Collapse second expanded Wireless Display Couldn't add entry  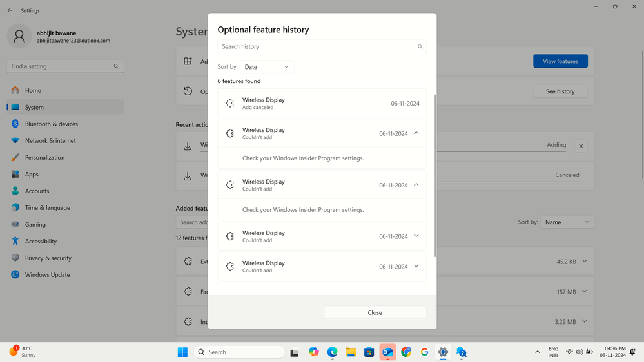416,185
